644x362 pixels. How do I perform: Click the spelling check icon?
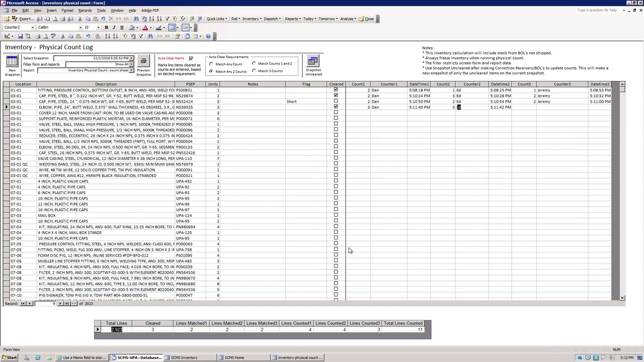pos(53,36)
